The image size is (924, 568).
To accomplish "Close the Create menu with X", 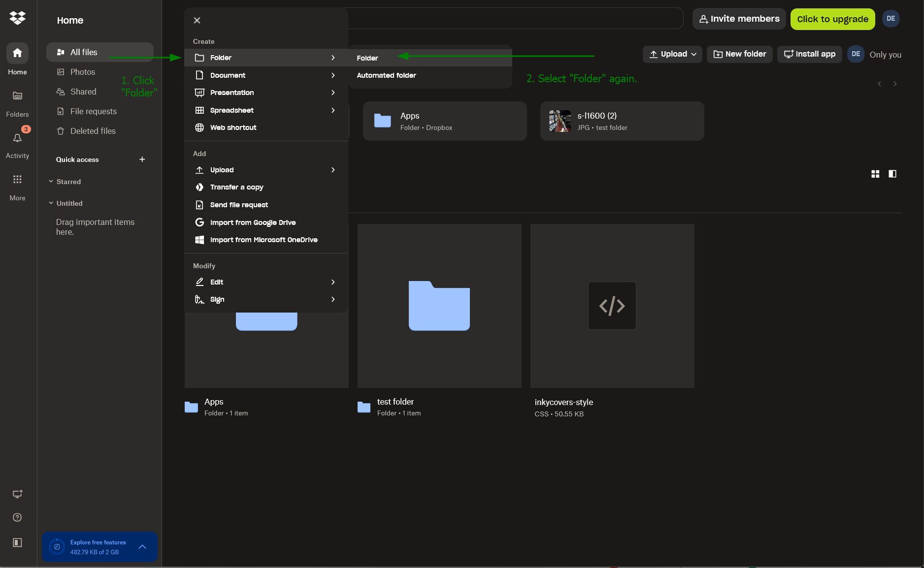I will tap(197, 20).
